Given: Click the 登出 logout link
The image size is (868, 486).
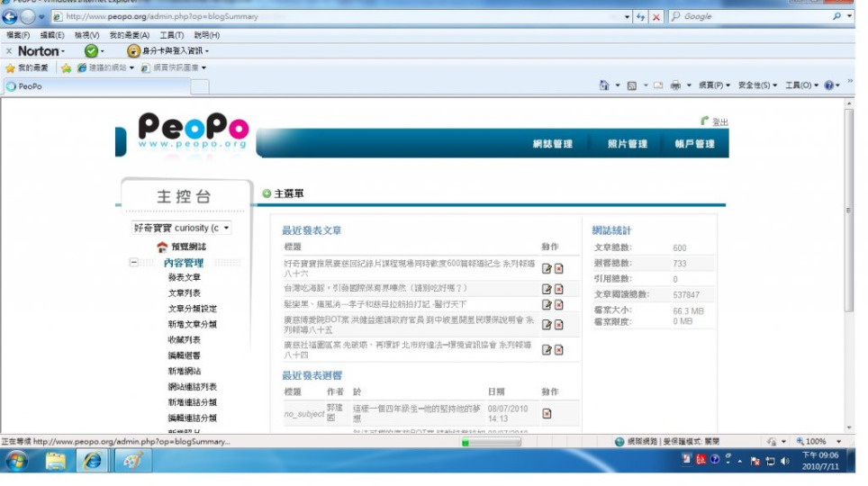Looking at the screenshot, I should (719, 121).
